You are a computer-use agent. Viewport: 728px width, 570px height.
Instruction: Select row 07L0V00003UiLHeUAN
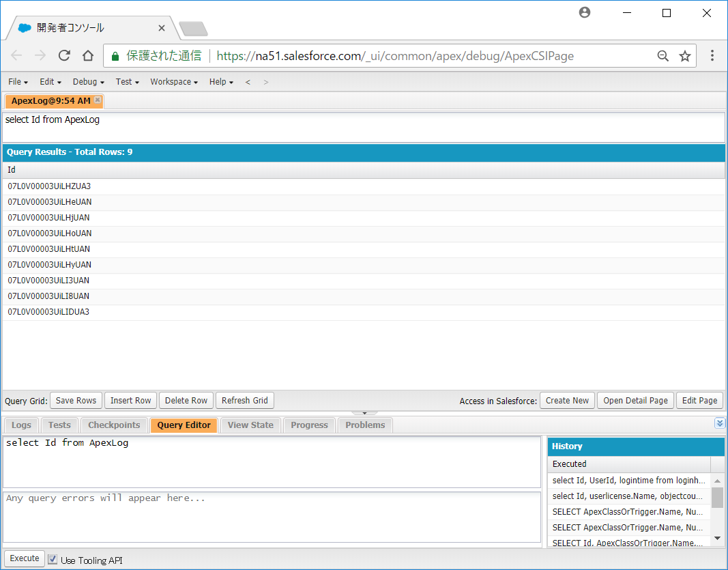[364, 202]
